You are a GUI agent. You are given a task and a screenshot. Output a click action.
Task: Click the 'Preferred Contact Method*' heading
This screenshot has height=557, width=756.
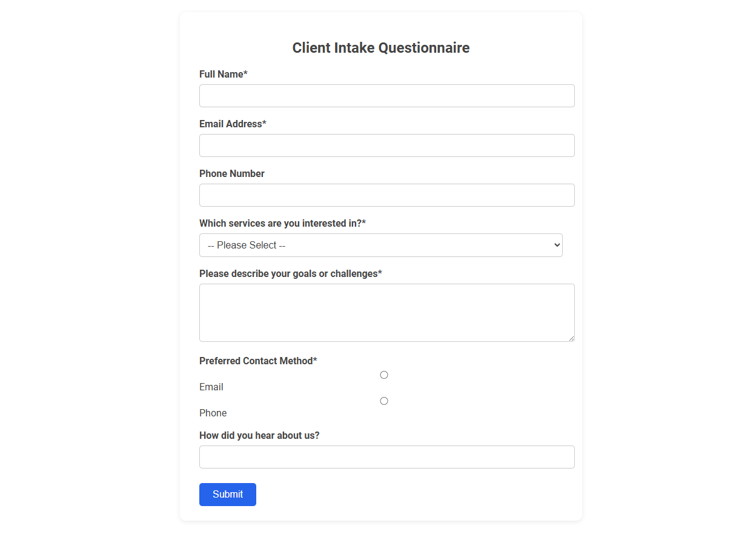(x=258, y=361)
